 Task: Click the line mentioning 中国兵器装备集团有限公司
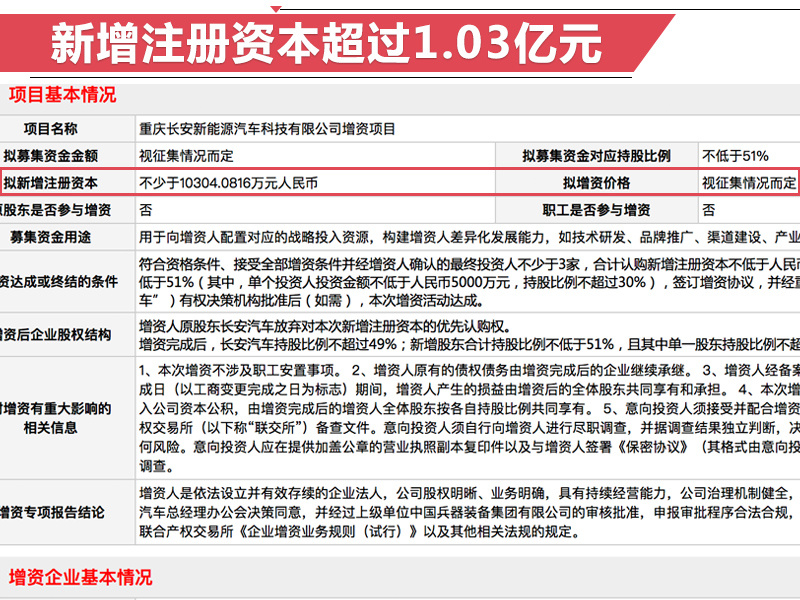point(469,512)
